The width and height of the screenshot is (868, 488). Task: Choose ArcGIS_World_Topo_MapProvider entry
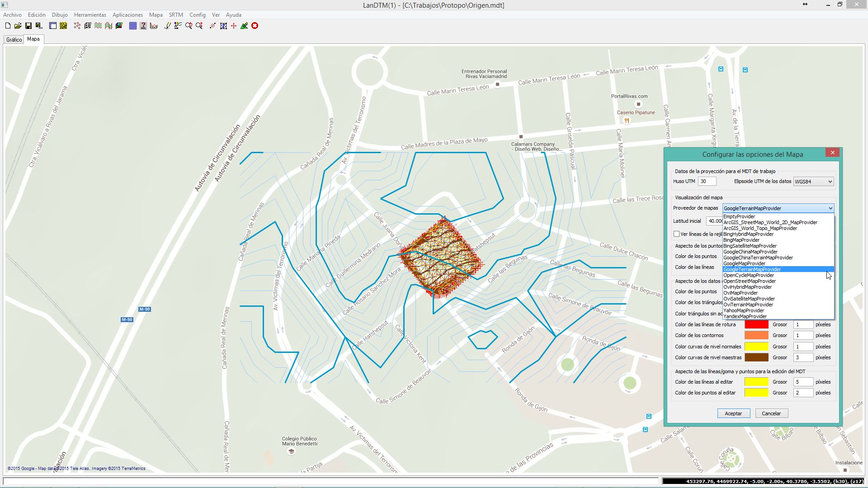(x=778, y=228)
